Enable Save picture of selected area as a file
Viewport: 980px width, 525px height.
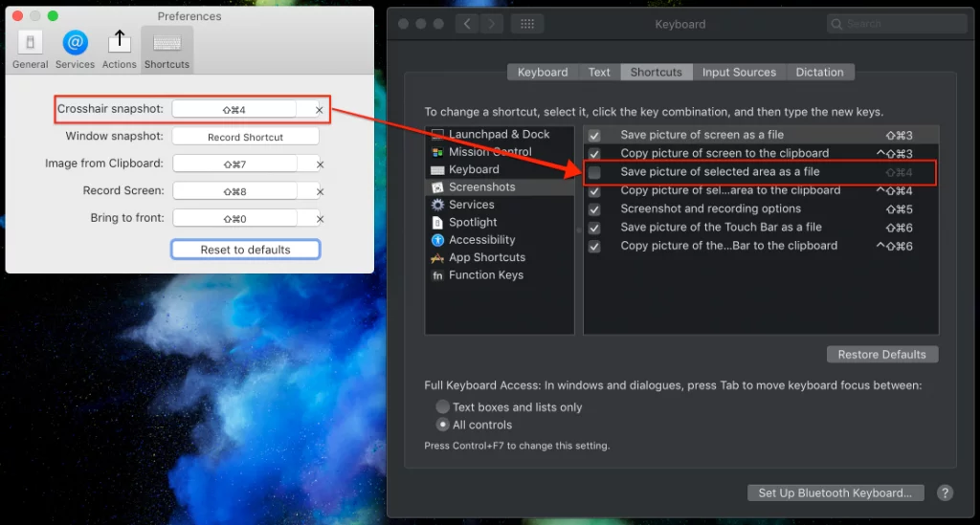click(x=594, y=172)
